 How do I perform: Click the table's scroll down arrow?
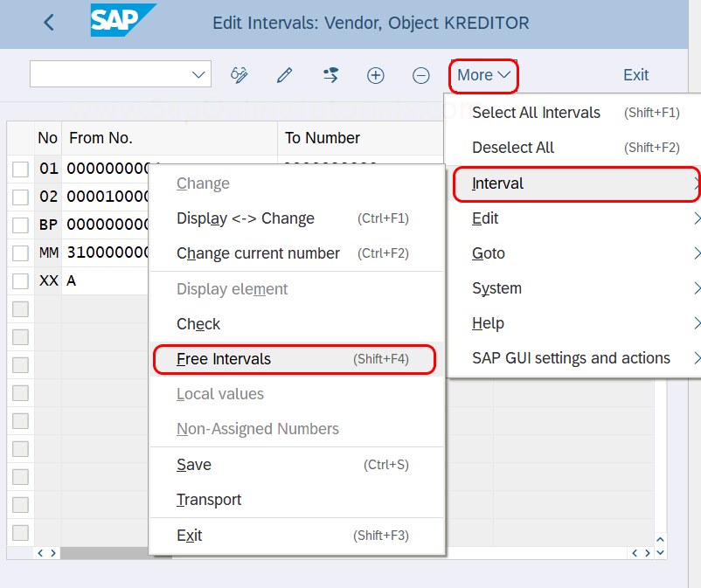pos(660,553)
